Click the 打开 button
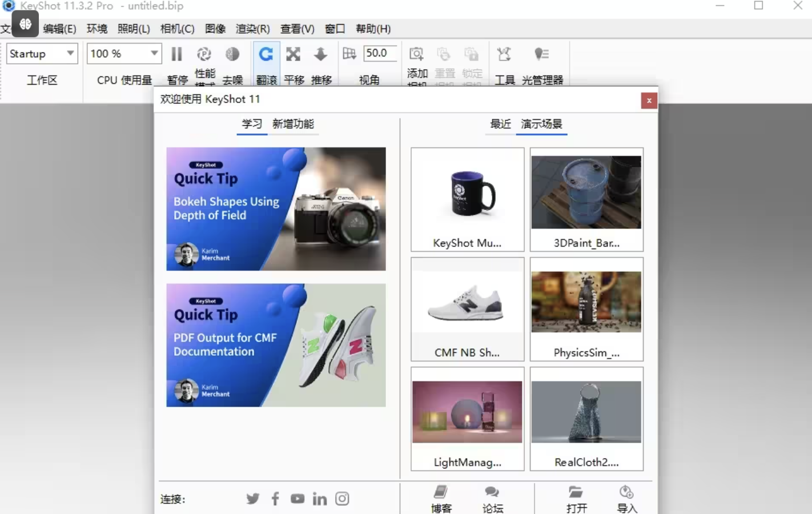812x514 pixels. click(x=576, y=498)
